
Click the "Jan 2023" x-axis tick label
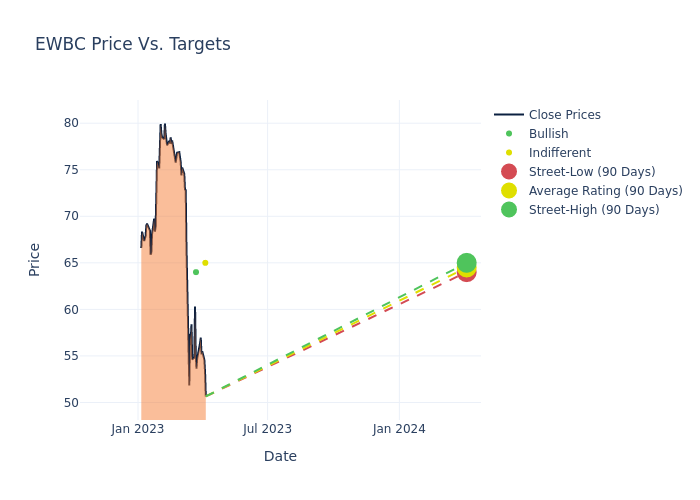(138, 429)
